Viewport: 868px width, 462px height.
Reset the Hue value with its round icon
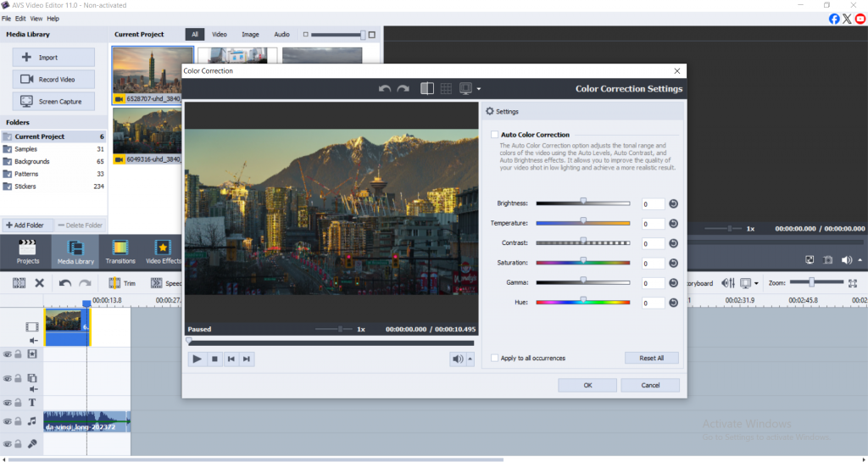pos(674,303)
